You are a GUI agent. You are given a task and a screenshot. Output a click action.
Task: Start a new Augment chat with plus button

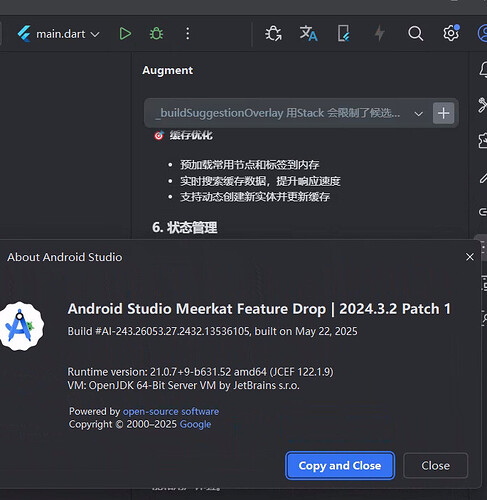coord(443,113)
